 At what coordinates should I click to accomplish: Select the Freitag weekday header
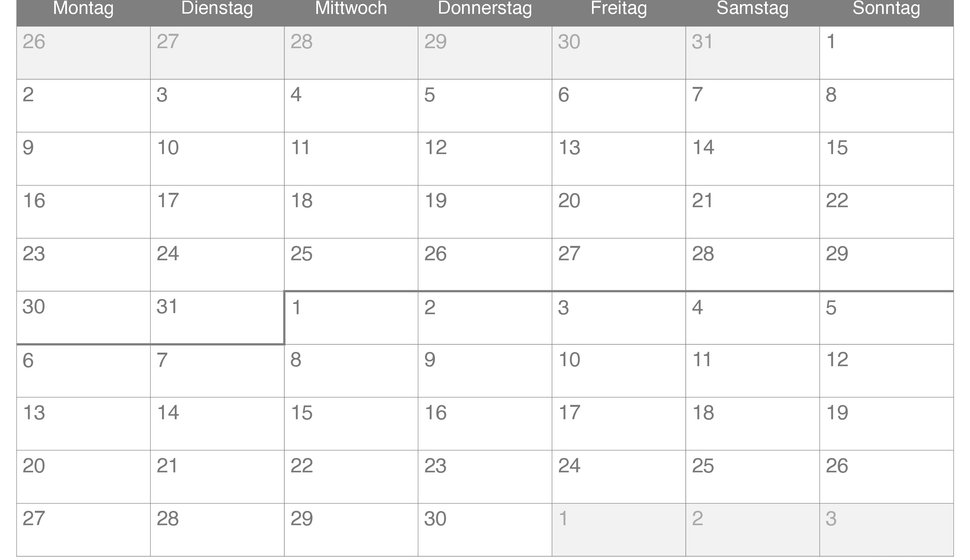[619, 9]
